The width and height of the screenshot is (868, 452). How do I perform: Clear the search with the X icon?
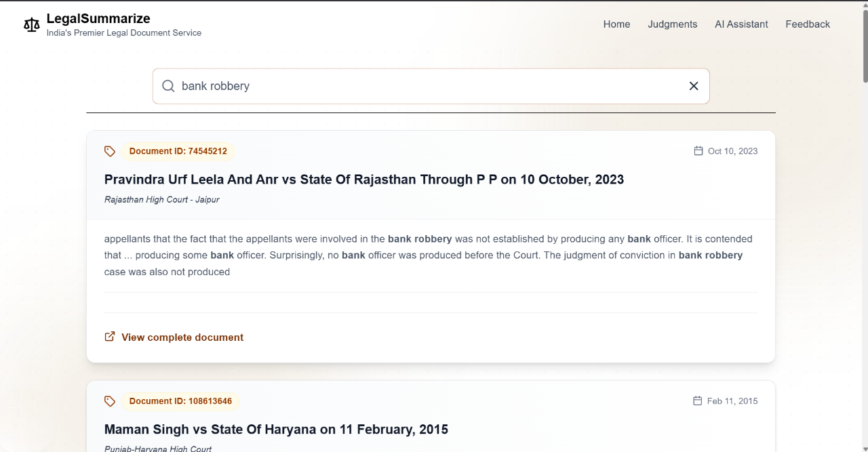point(694,86)
